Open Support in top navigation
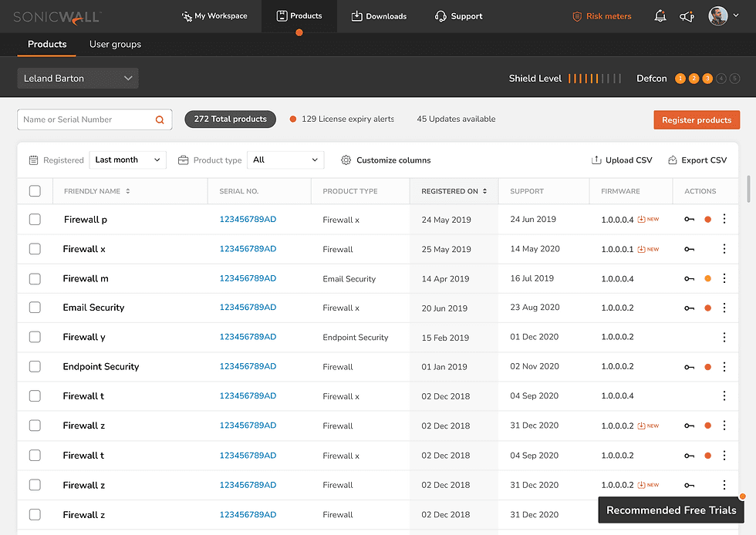The width and height of the screenshot is (756, 535). [x=458, y=16]
